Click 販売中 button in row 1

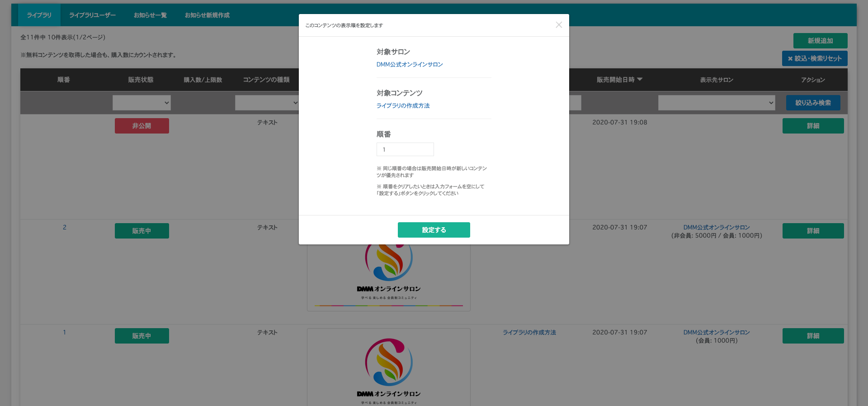142,336
